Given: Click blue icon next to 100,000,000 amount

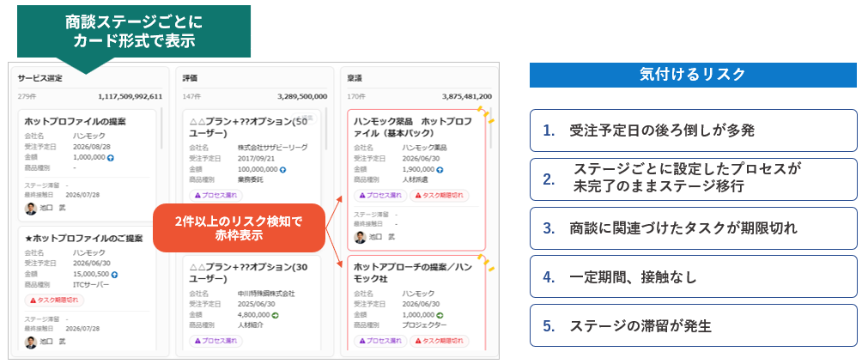Looking at the screenshot, I should pos(282,170).
